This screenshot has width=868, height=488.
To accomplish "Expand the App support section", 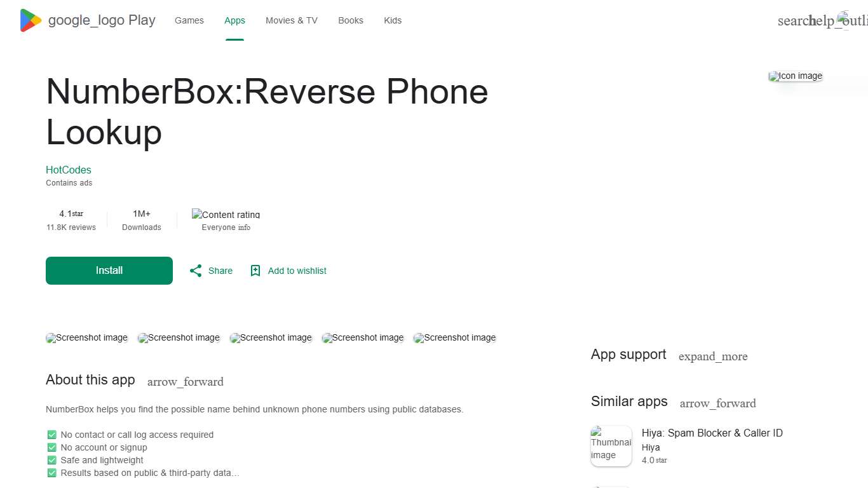I will pyautogui.click(x=713, y=356).
